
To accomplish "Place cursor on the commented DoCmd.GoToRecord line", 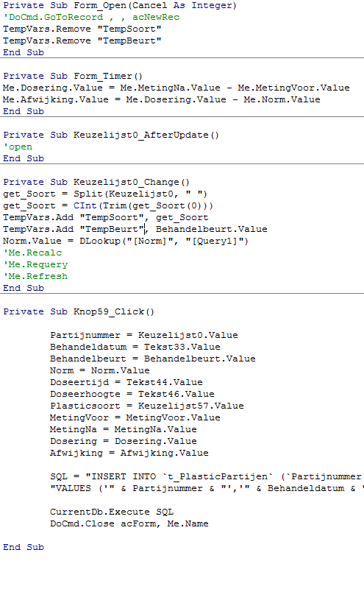I will pos(91,17).
